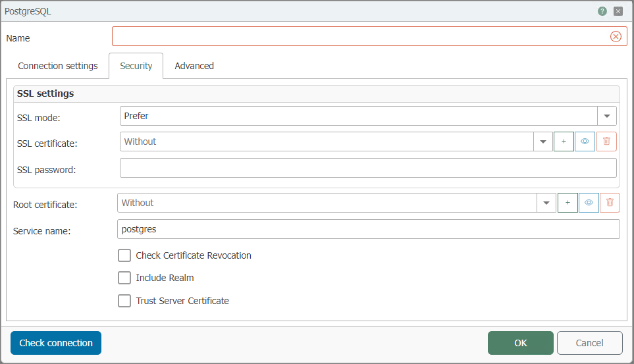Click the Service name field with postgres
This screenshot has height=364, width=634.
pyautogui.click(x=368, y=229)
